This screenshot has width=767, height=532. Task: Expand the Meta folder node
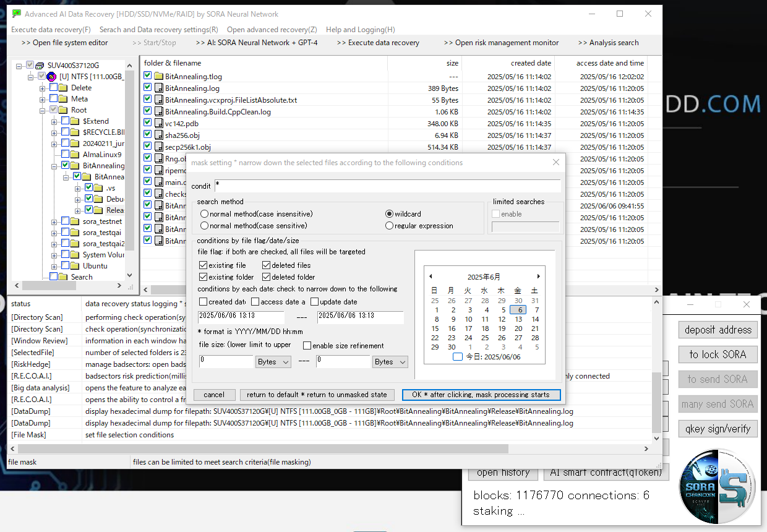click(43, 99)
